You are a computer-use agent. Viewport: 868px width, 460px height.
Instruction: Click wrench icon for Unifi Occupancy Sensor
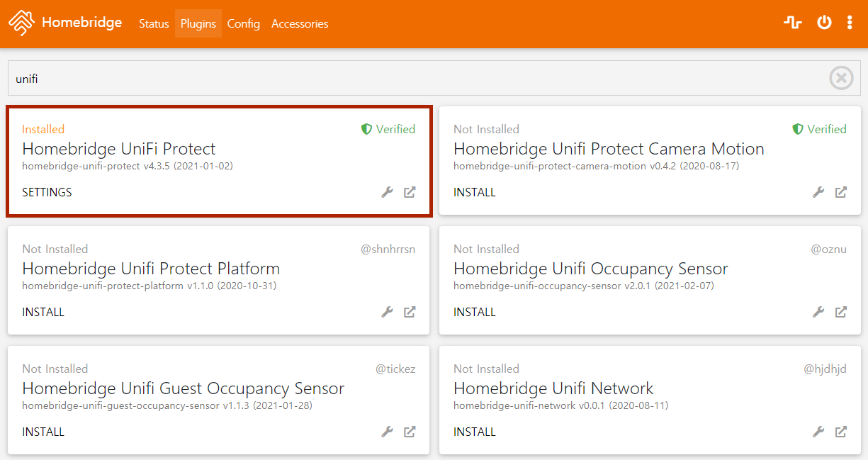pyautogui.click(x=818, y=312)
